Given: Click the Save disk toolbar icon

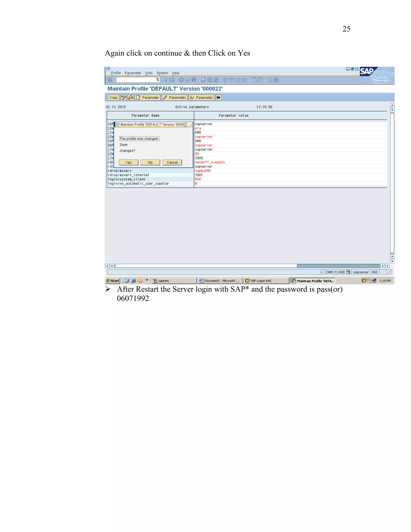Looking at the screenshot, I should click(172, 80).
